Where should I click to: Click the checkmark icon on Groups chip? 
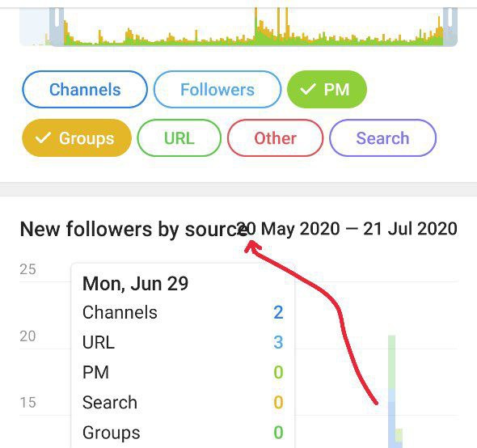tap(43, 137)
